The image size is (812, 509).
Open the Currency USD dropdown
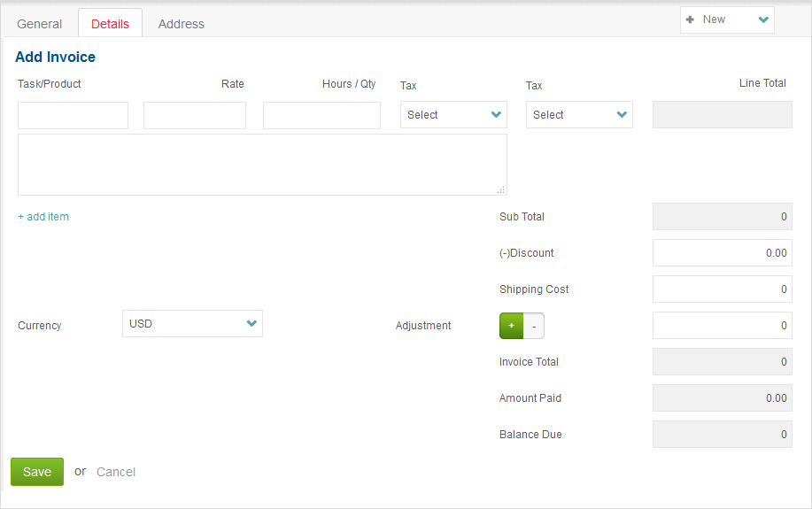[x=193, y=324]
